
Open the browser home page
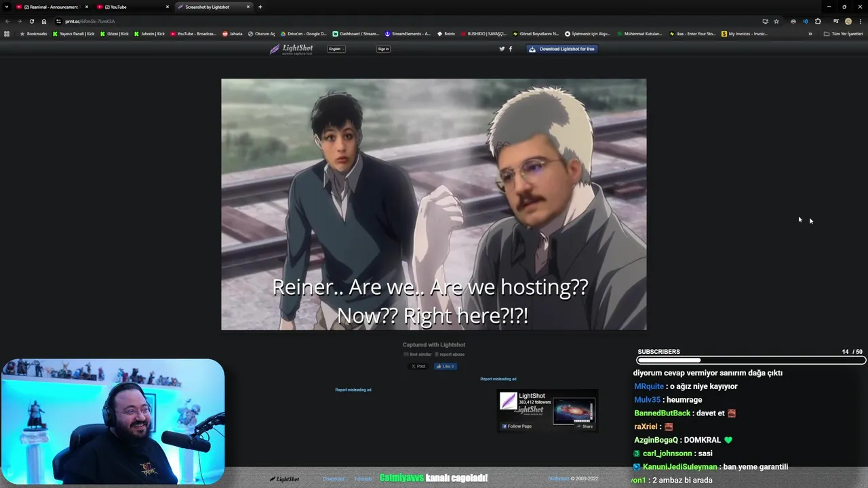tap(44, 21)
